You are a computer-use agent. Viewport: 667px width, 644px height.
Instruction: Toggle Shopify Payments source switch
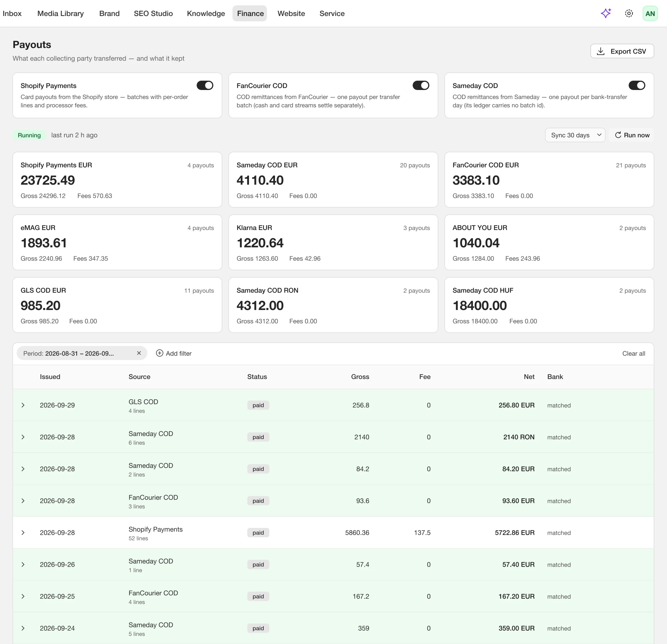205,85
